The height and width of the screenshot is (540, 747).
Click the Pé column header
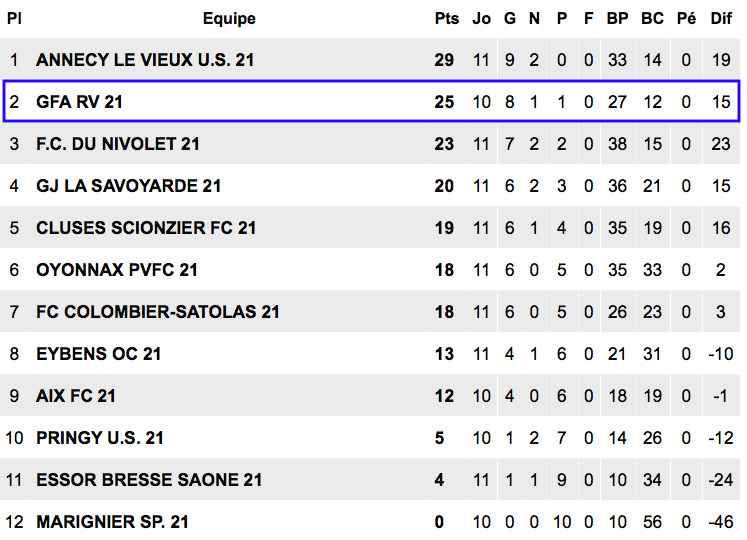(x=686, y=19)
